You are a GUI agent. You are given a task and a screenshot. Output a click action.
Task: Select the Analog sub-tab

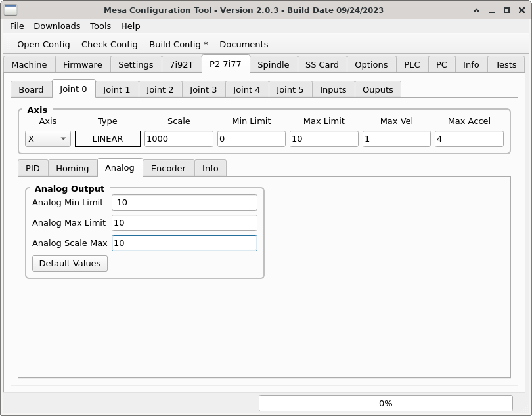point(120,167)
